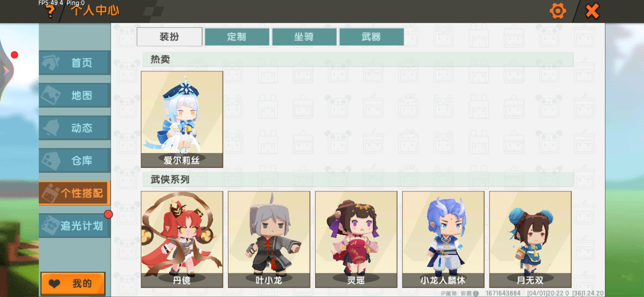Choose the 爱尔莉丝 skin thumbnail
The image size is (644, 297).
pos(182,119)
